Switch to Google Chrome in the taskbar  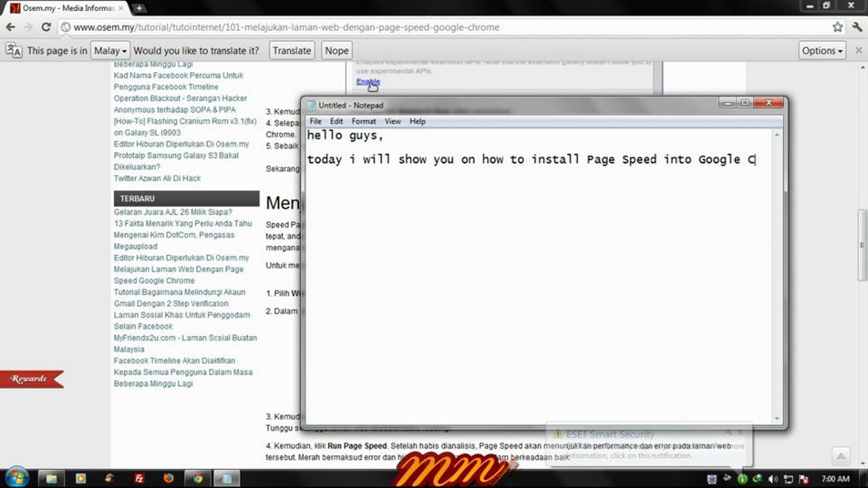point(197,479)
